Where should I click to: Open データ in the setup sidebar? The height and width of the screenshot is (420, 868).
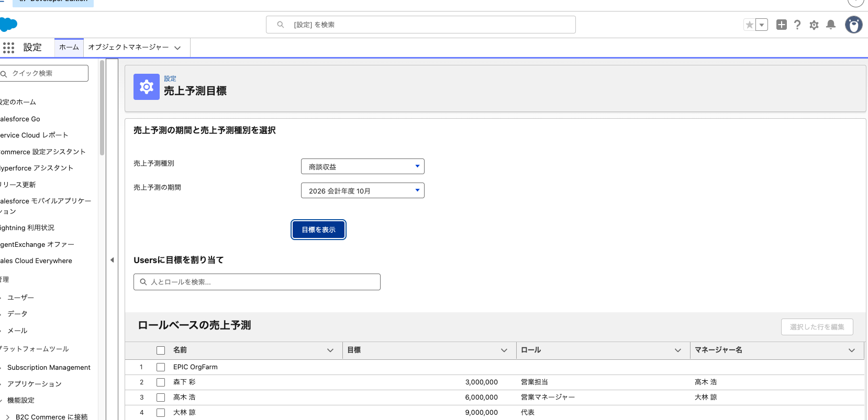[17, 314]
